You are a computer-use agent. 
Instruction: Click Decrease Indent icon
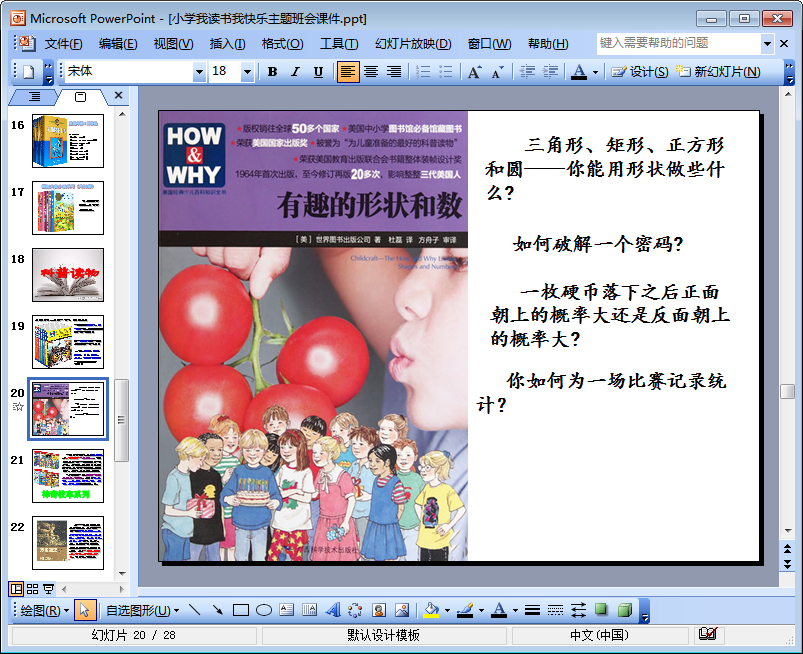(x=527, y=72)
